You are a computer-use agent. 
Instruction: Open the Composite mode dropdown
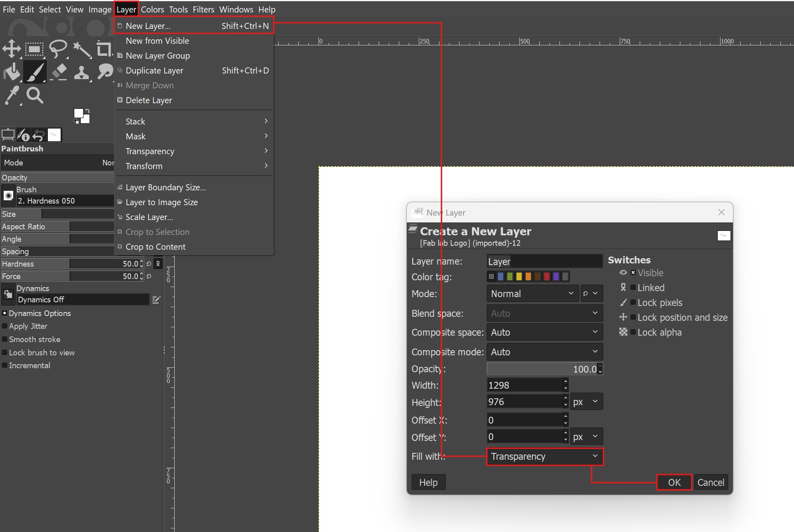[545, 352]
